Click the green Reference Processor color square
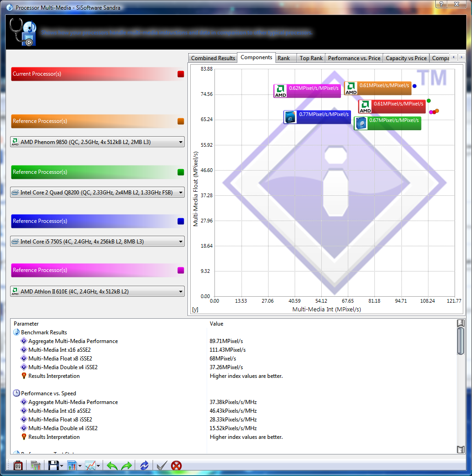 [x=181, y=172]
